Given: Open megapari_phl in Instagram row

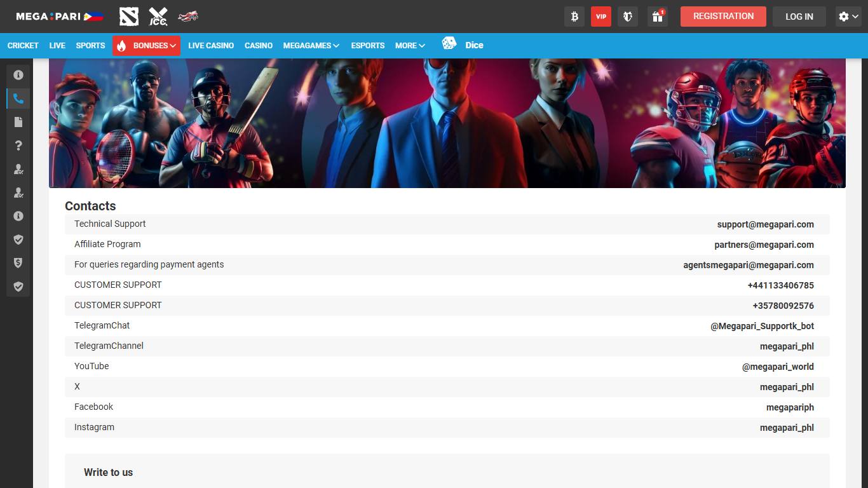Looking at the screenshot, I should [x=787, y=428].
